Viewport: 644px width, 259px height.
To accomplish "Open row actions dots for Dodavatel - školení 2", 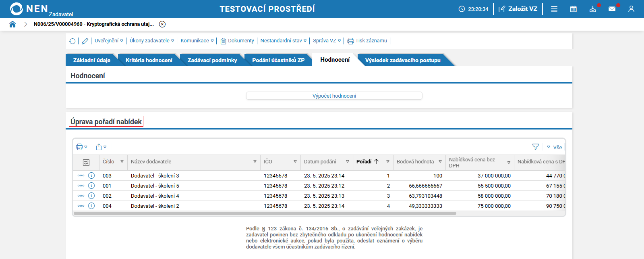I will coord(81,206).
